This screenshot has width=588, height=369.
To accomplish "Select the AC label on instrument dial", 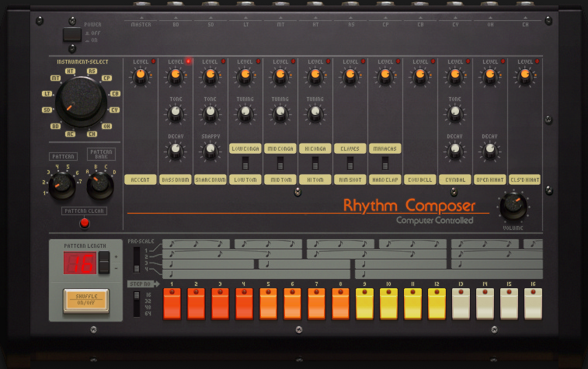I will coord(70,134).
